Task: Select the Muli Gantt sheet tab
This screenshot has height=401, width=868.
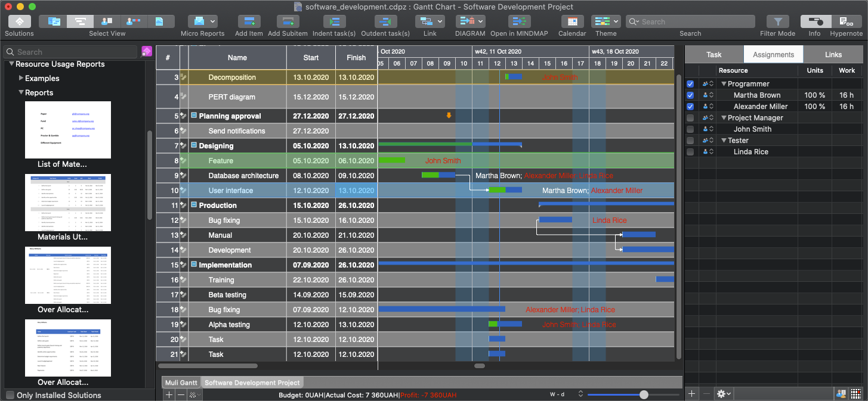Action: pyautogui.click(x=181, y=383)
